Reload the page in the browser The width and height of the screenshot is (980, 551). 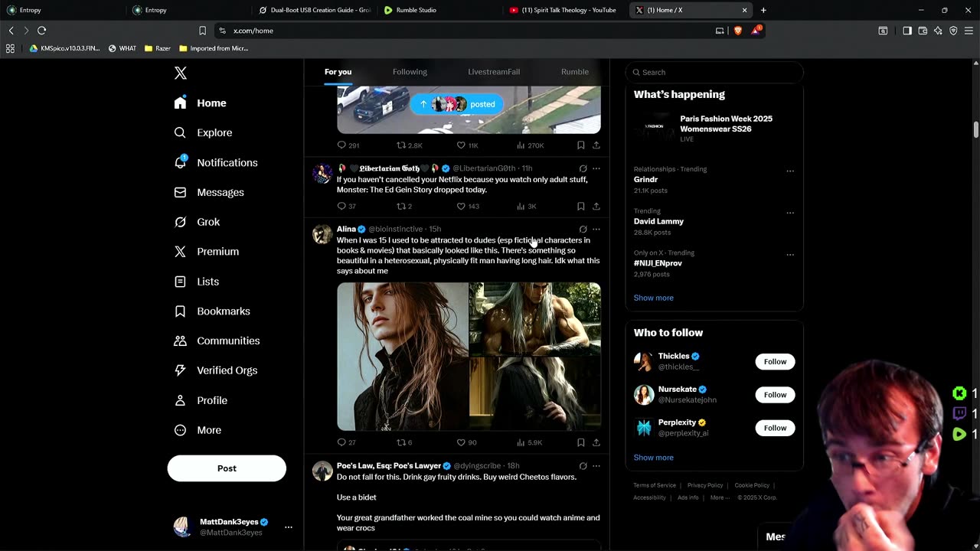click(41, 31)
